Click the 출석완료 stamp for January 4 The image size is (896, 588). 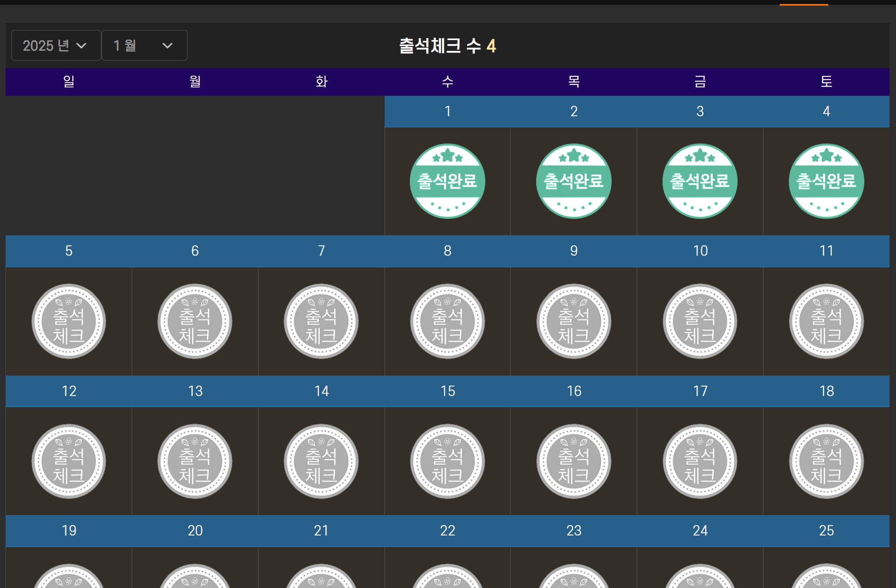click(827, 181)
